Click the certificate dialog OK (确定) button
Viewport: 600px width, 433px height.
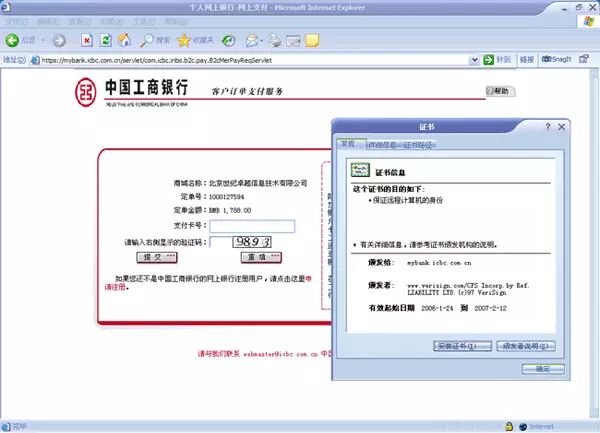[543, 369]
